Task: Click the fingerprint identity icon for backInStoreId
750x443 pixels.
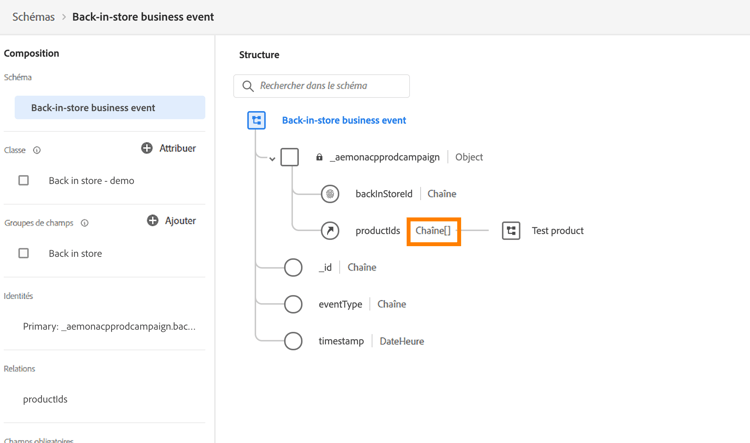Action: 330,194
